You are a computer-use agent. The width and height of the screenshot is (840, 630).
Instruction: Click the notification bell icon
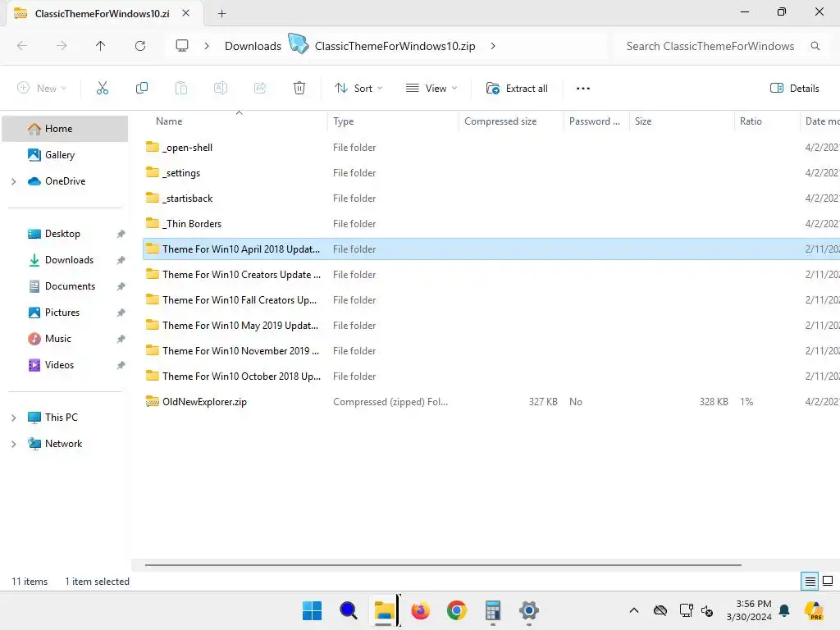pos(785,610)
